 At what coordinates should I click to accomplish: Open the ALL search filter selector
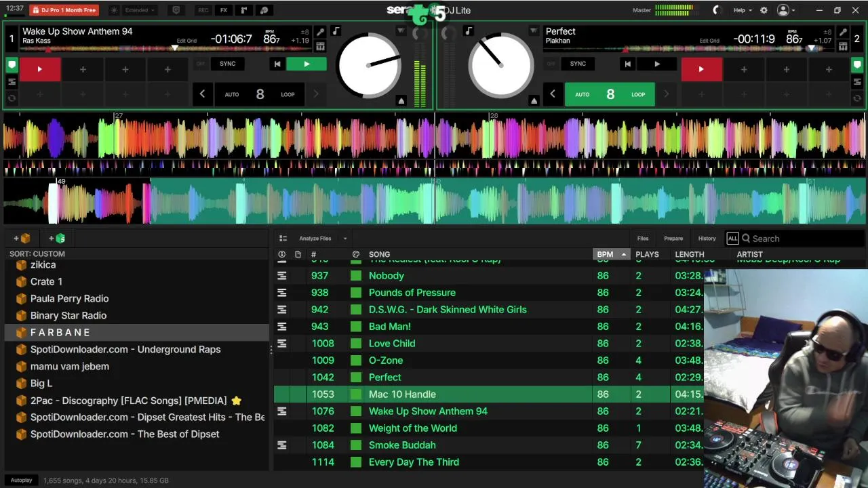pyautogui.click(x=732, y=239)
